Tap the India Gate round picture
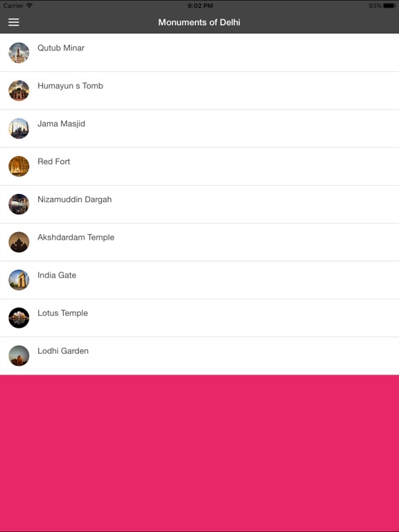The height and width of the screenshot is (532, 399). coord(19,280)
